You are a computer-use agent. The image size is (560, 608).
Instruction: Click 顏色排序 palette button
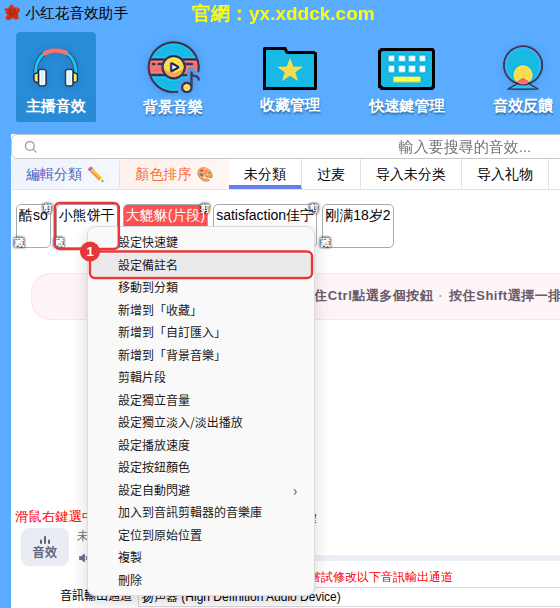point(174,174)
